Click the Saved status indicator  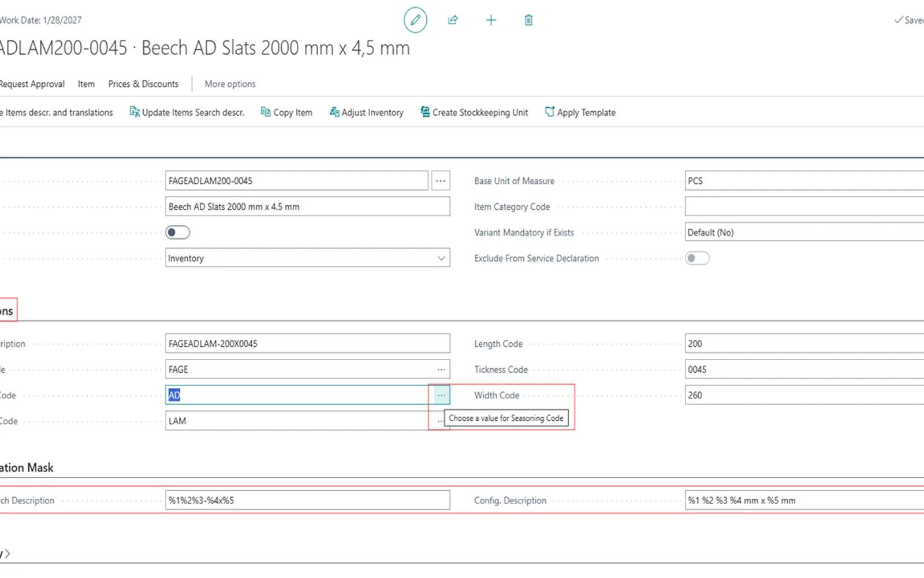click(909, 20)
